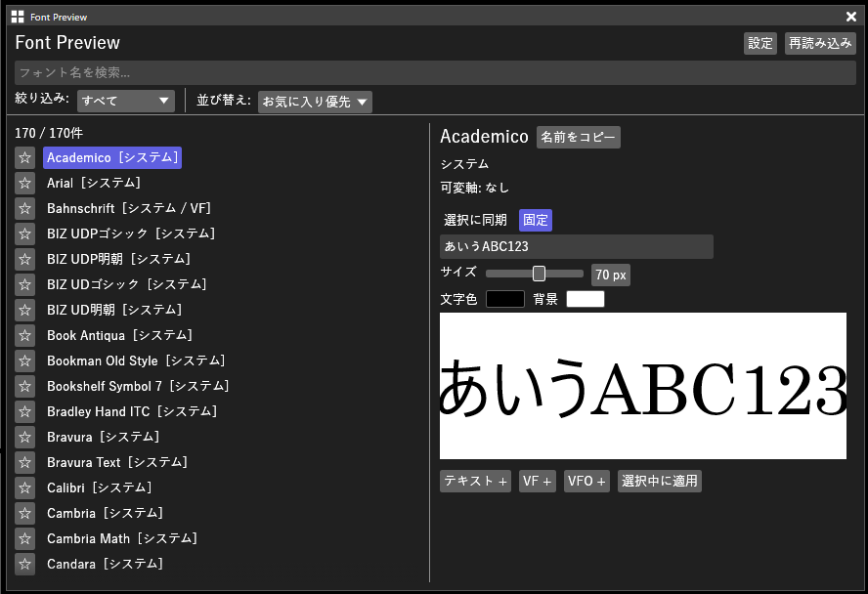Open the 背景 white color swatch
The image size is (868, 594).
click(586, 299)
